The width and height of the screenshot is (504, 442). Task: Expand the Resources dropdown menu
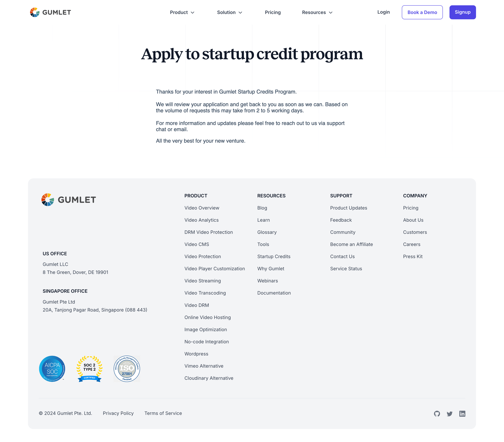point(317,12)
